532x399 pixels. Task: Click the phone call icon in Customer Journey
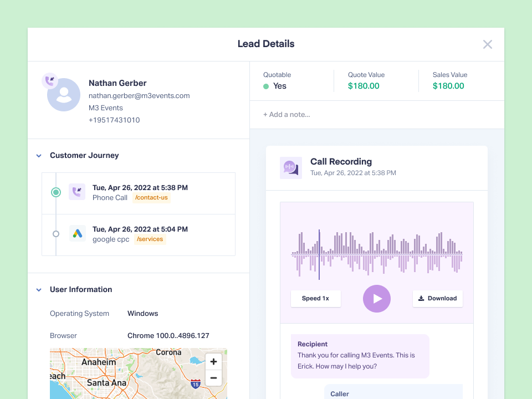77,192
